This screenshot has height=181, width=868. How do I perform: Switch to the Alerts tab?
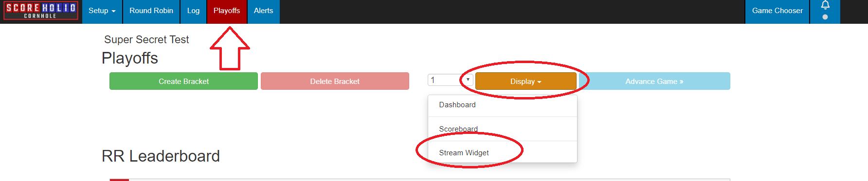point(263,11)
